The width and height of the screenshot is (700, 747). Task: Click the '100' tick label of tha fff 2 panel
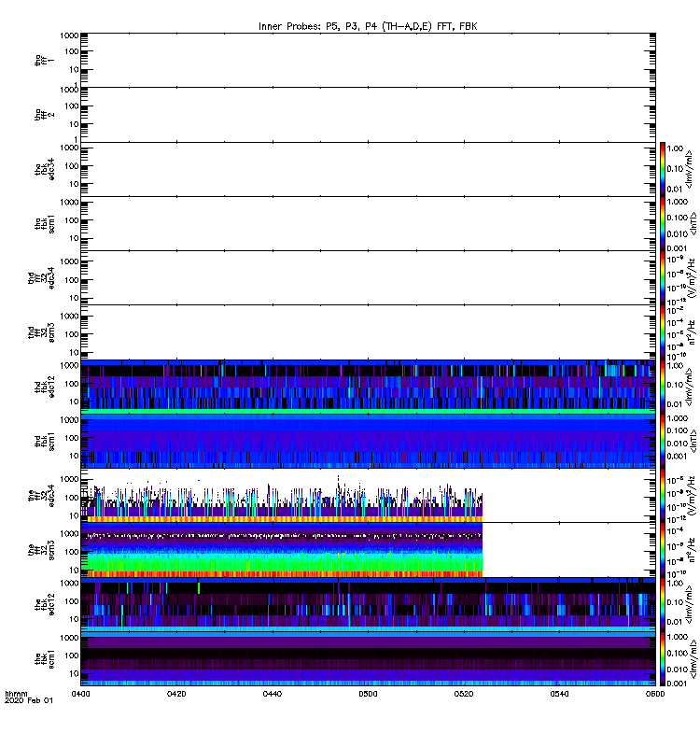pos(72,106)
